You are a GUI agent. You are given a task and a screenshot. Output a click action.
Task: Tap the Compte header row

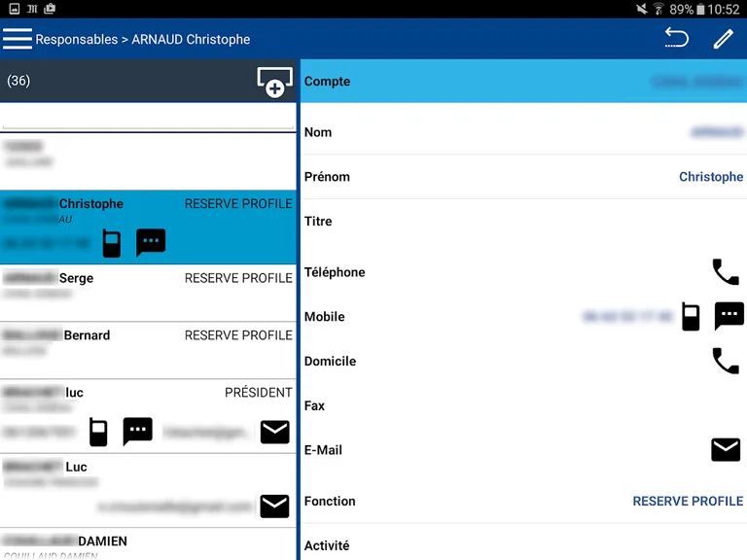[x=523, y=81]
